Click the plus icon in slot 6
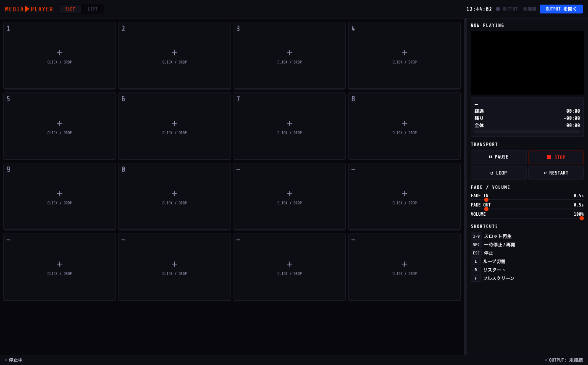The height and width of the screenshot is (365, 588). 175,123
